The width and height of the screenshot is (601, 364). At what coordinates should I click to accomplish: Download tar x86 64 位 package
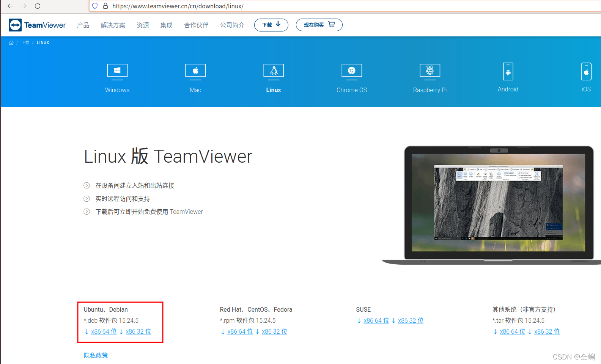point(512,331)
